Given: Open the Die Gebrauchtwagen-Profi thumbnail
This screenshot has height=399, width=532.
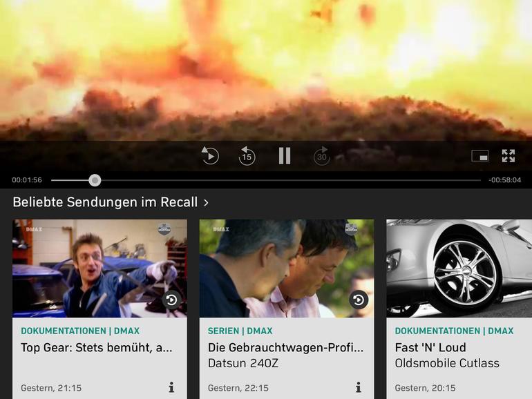Looking at the screenshot, I should [x=287, y=269].
